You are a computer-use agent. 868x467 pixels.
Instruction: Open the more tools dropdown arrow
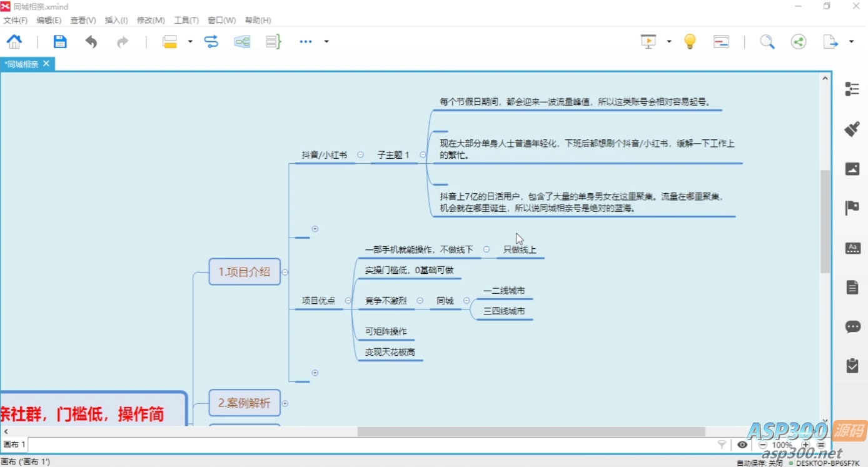point(326,42)
